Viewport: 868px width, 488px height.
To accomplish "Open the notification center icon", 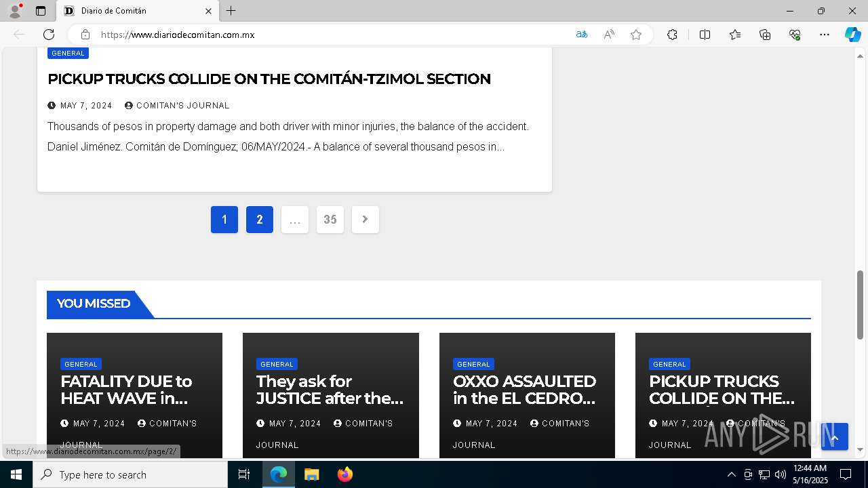I will click(846, 474).
